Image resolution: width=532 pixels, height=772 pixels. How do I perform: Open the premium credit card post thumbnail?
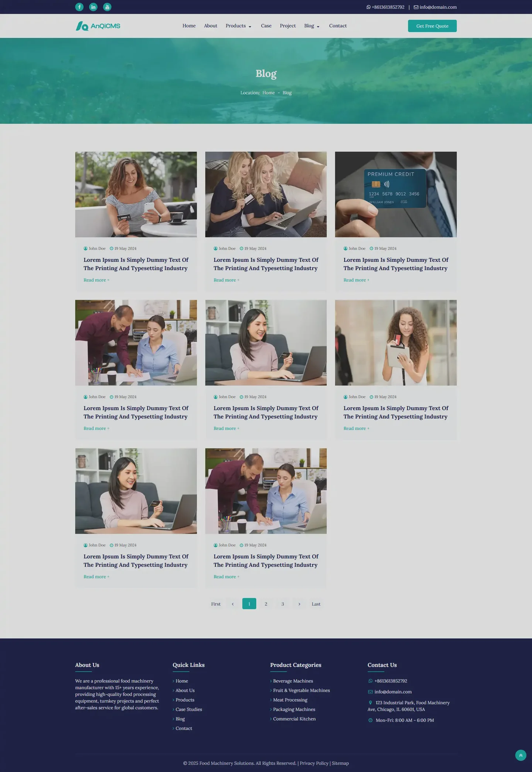[396, 194]
